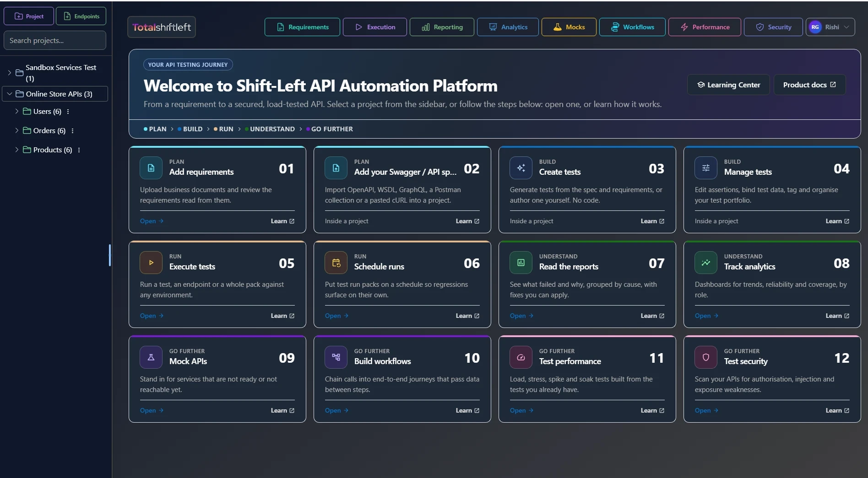Open the Mocks tab
The height and width of the screenshot is (478, 868).
click(569, 27)
